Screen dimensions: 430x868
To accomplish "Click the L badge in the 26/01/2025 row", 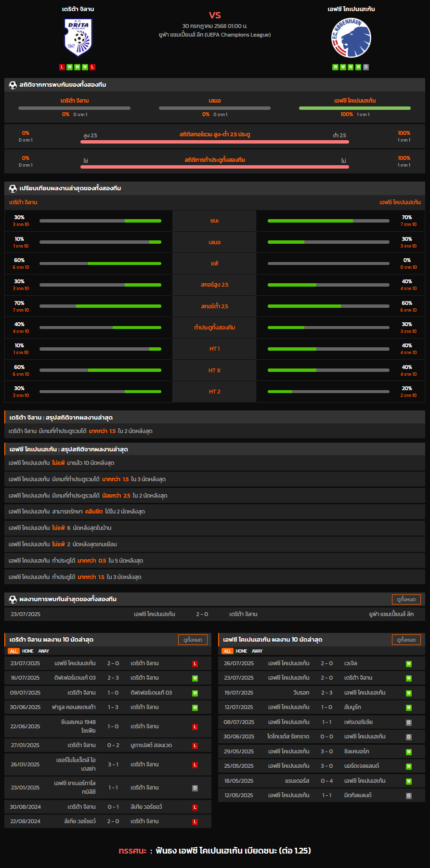I will pyautogui.click(x=195, y=765).
